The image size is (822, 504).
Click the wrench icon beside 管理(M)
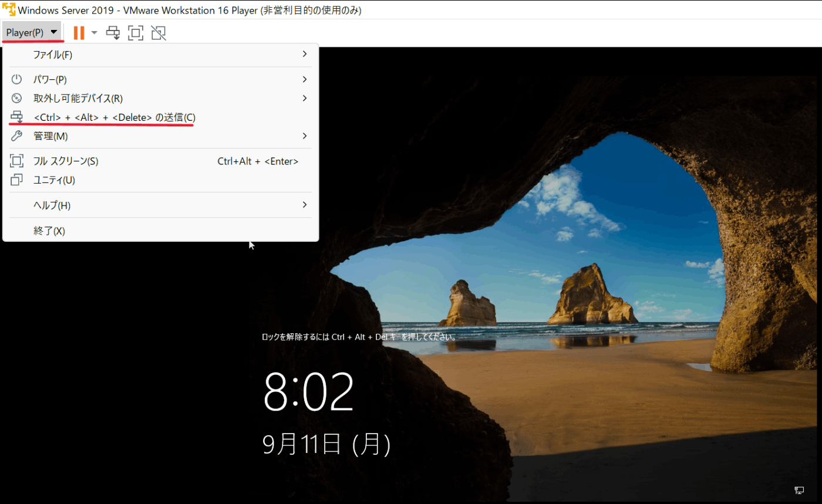click(x=16, y=136)
